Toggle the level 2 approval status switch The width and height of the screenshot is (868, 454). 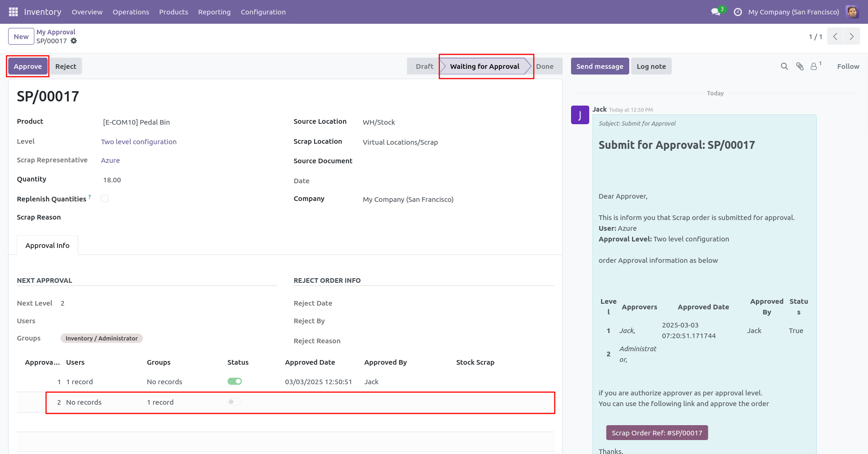point(235,402)
